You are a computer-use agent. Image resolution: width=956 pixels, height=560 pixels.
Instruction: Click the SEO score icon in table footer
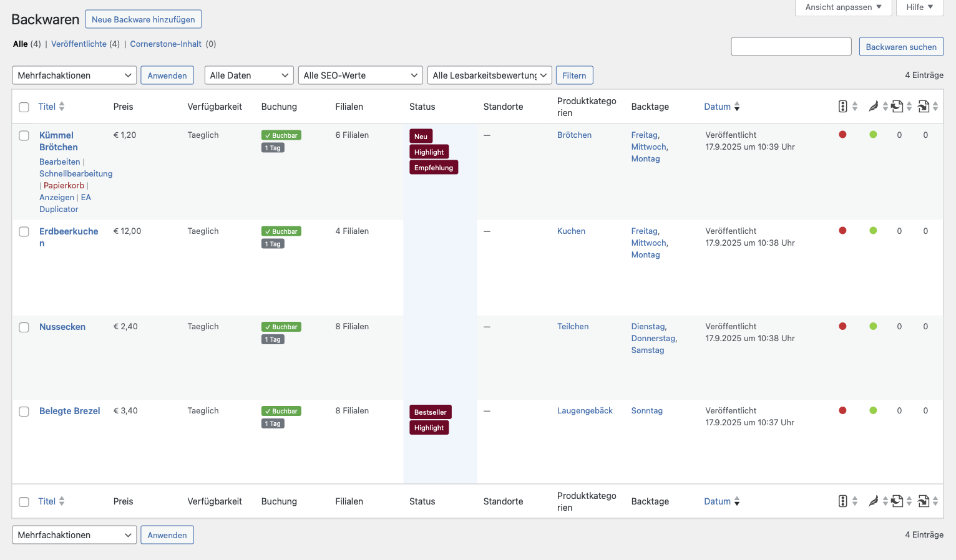tap(842, 501)
